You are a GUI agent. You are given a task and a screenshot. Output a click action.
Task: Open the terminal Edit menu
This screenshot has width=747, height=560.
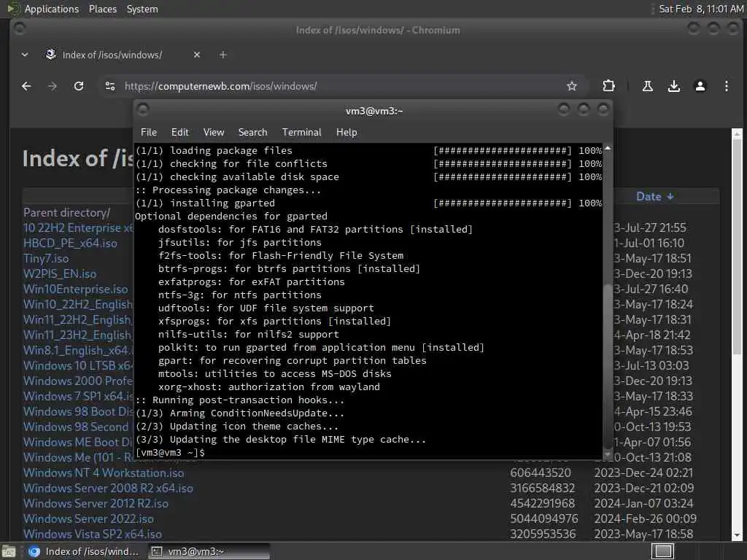point(179,133)
